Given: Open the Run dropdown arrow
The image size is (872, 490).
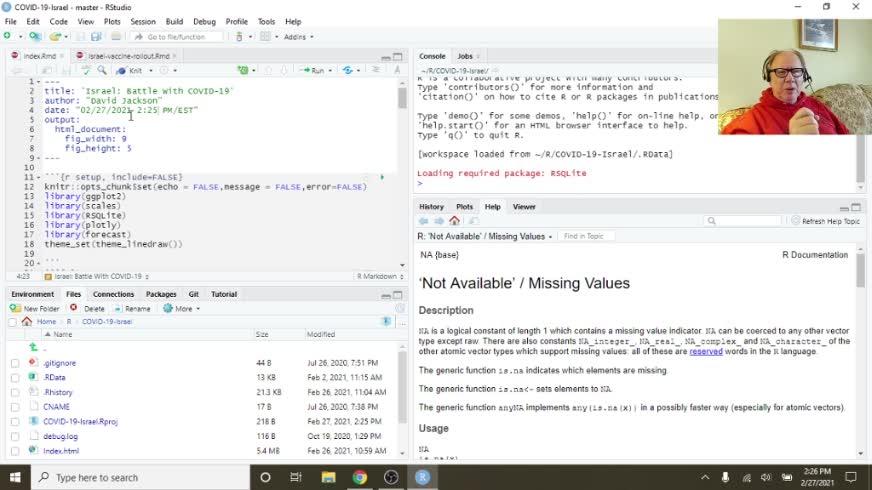Looking at the screenshot, I should (330, 71).
